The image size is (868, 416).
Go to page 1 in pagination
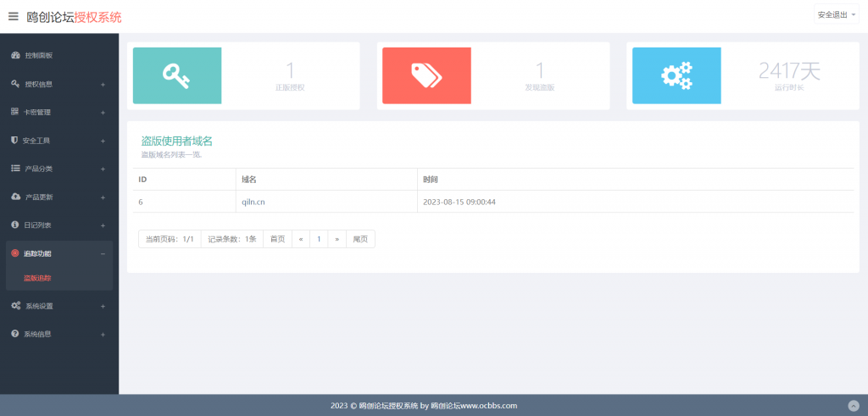(319, 239)
